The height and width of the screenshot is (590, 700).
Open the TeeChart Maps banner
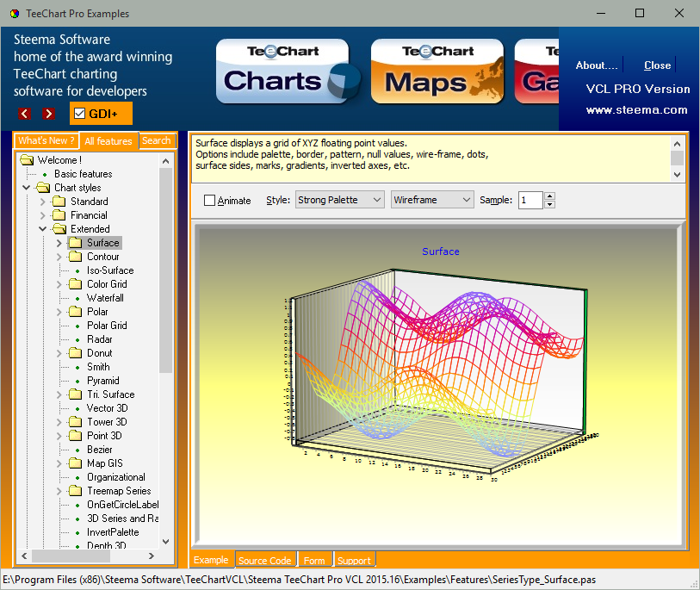(437, 71)
